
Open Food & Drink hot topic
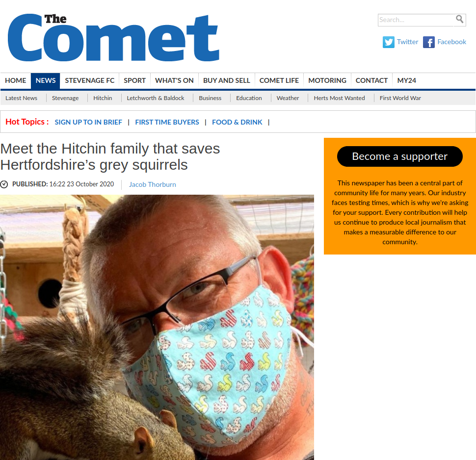(x=237, y=122)
